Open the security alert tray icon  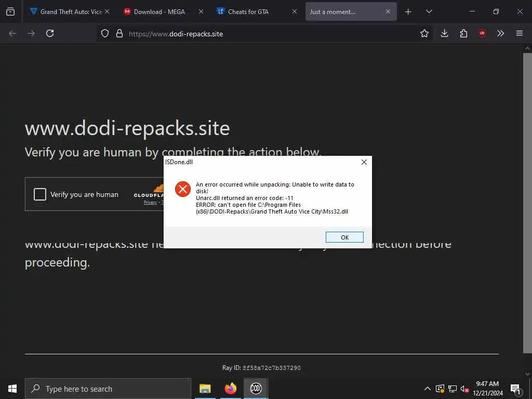click(x=440, y=389)
